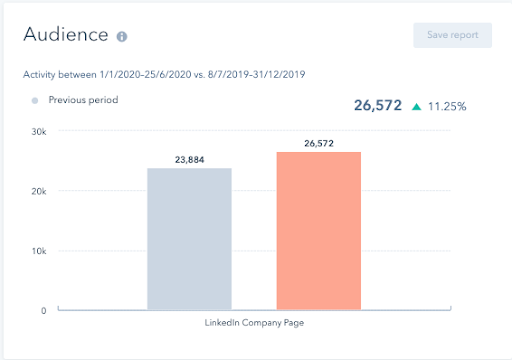This screenshot has height=360, width=512.
Task: Click the 26,572 summary total
Action: 378,105
